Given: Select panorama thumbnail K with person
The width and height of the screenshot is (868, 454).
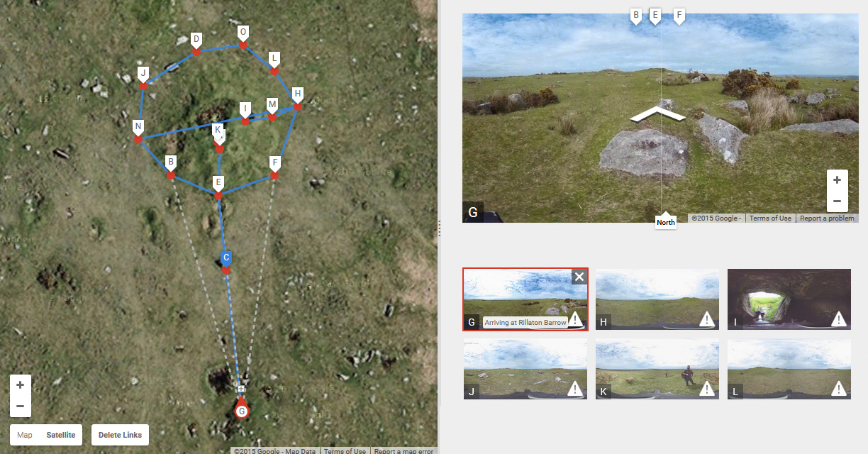Looking at the screenshot, I should [657, 369].
